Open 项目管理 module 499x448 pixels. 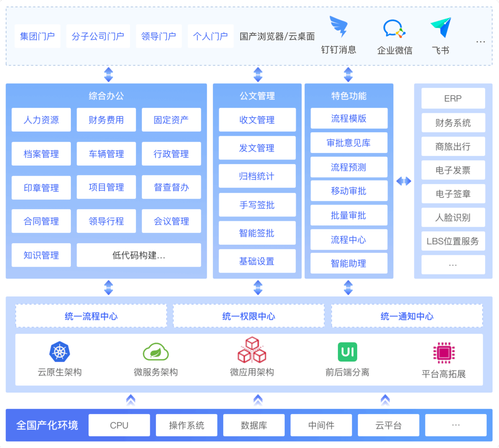click(x=106, y=187)
